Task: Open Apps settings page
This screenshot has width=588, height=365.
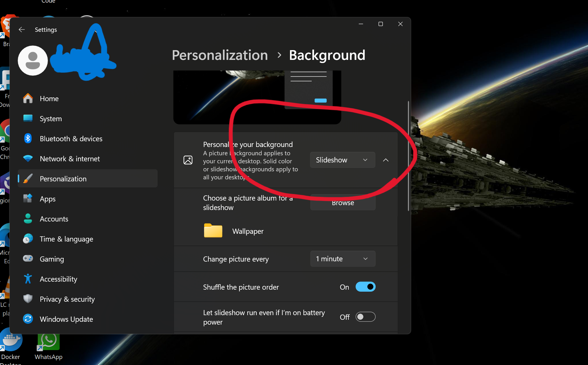Action: 88,199
